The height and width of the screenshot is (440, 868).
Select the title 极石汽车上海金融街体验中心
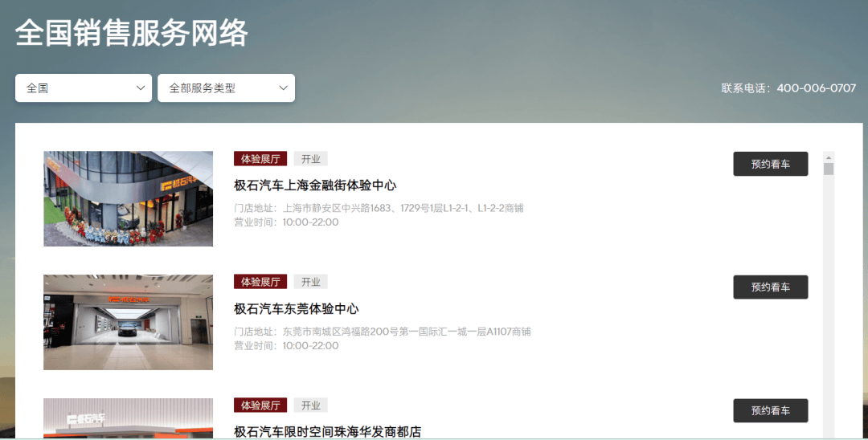click(x=315, y=185)
